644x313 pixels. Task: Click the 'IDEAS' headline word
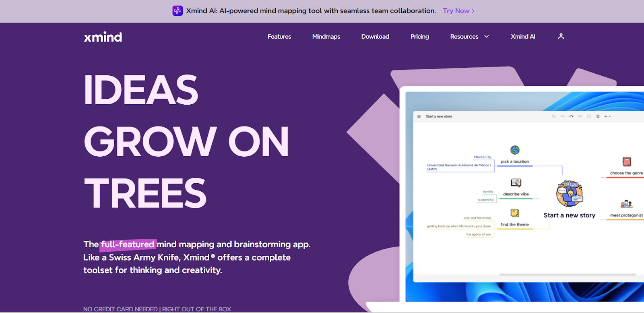(x=141, y=89)
